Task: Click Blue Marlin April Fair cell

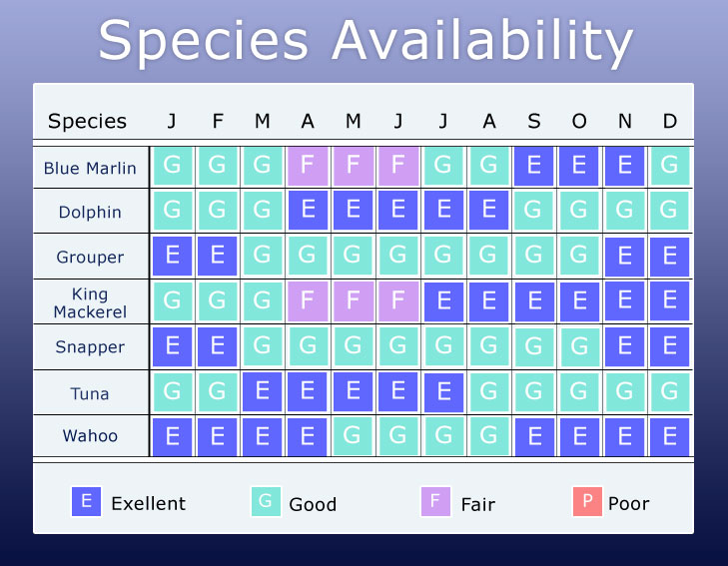Action: (x=308, y=166)
